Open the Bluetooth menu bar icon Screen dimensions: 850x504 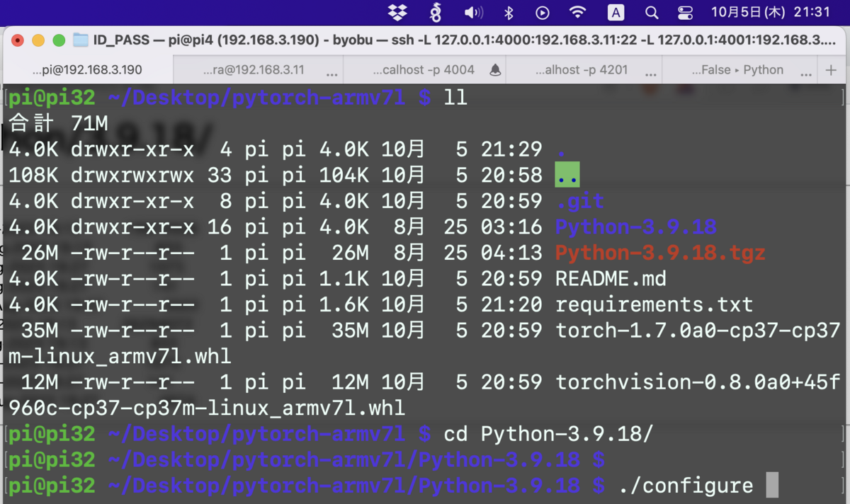pyautogui.click(x=509, y=12)
